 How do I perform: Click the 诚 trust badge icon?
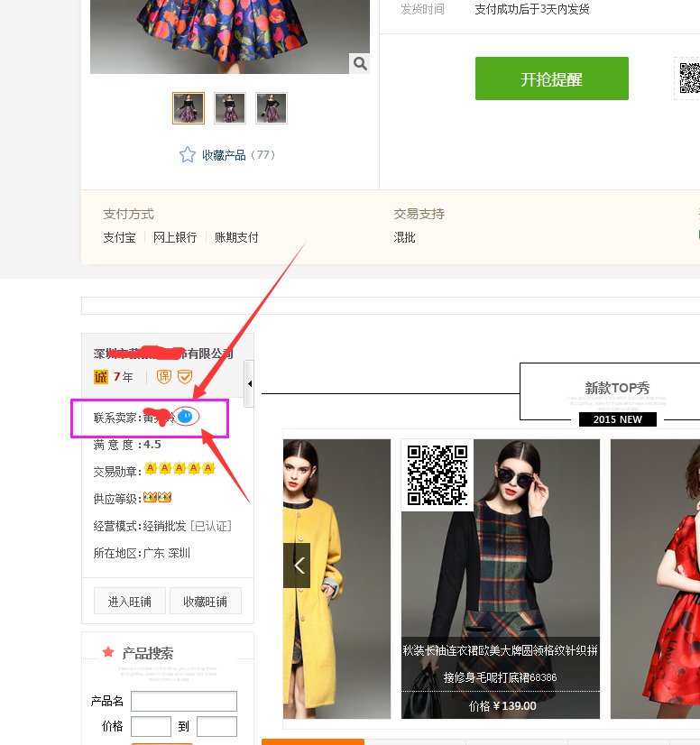coord(101,377)
